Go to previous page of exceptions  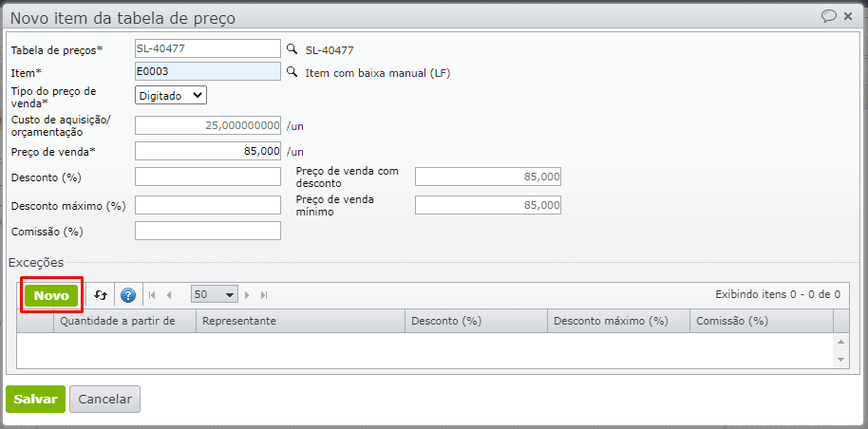point(169,295)
